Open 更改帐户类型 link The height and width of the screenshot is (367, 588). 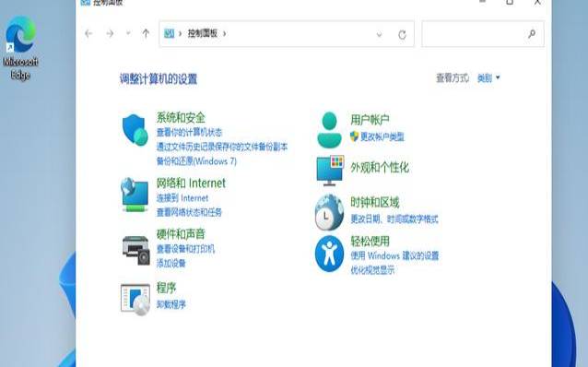[x=382, y=137]
